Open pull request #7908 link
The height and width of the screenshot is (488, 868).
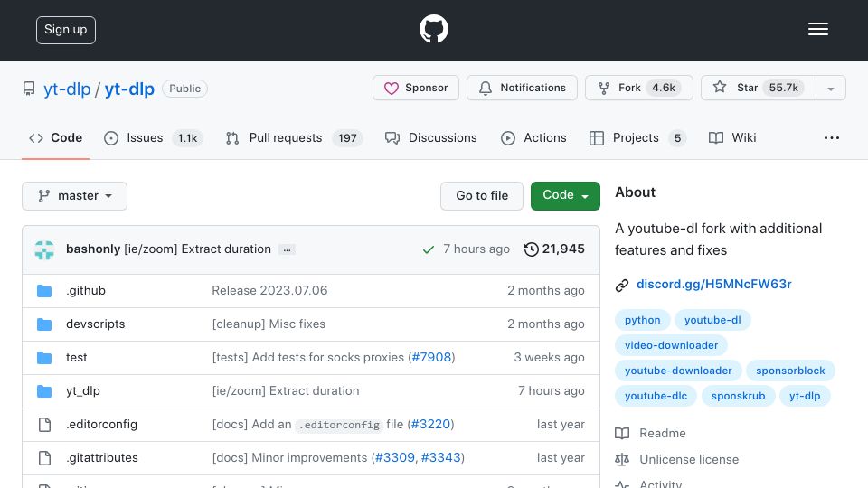pos(432,358)
